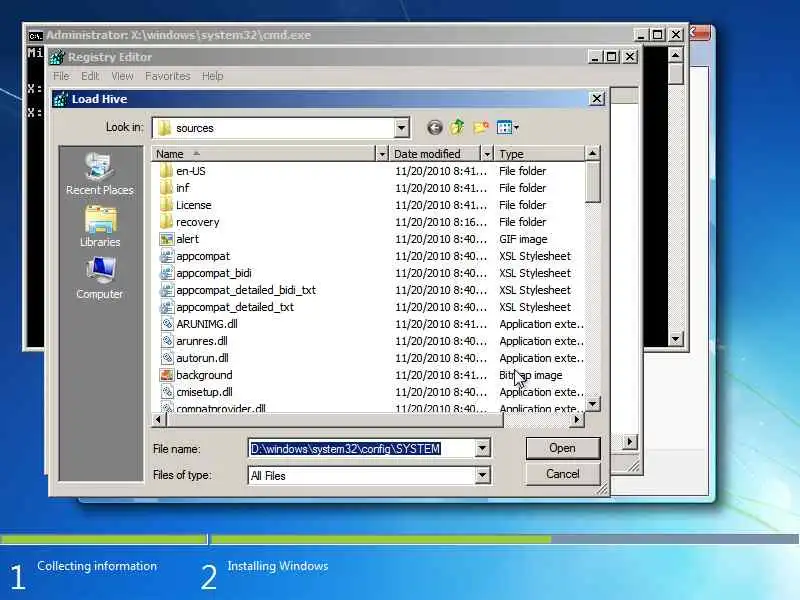Close the Load Hive dialog
Viewport: 800px width, 600px height.
pyautogui.click(x=596, y=98)
